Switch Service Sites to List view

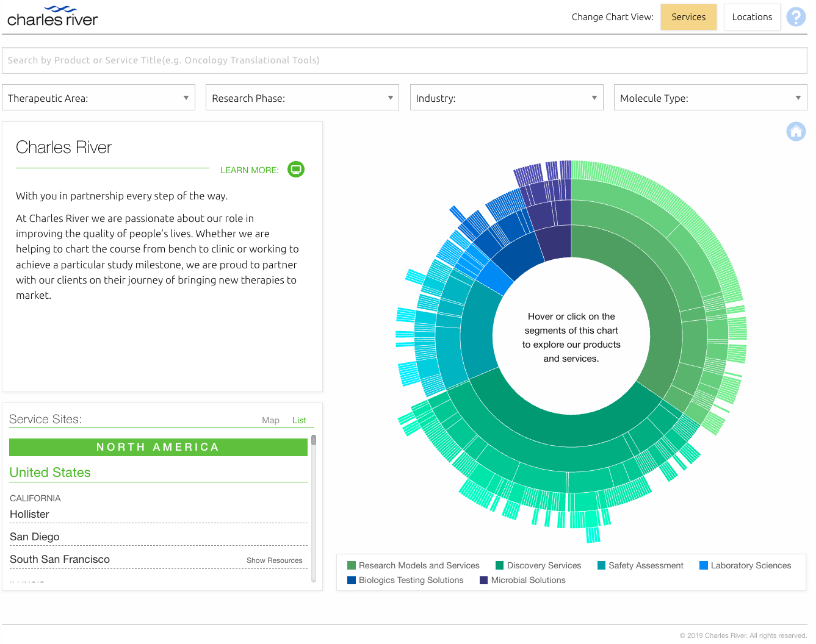point(299,420)
